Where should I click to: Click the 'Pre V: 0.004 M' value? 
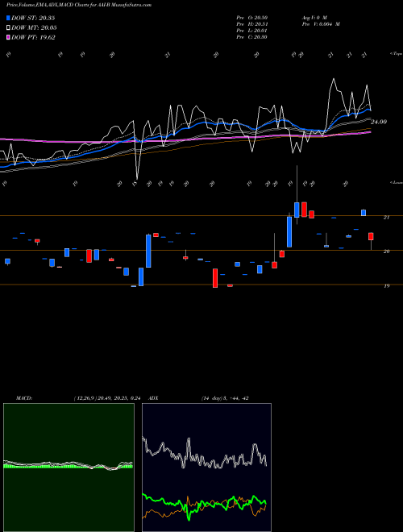click(321, 24)
